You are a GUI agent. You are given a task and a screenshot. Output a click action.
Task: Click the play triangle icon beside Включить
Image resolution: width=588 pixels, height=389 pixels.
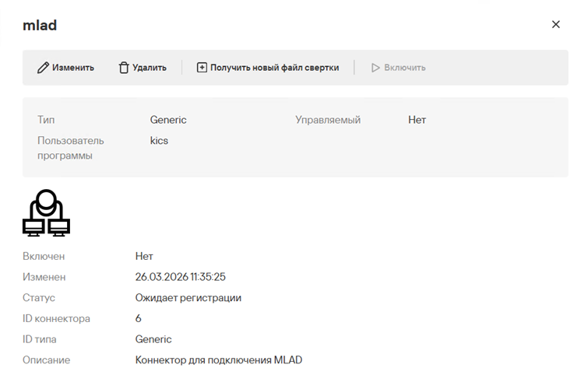point(375,68)
